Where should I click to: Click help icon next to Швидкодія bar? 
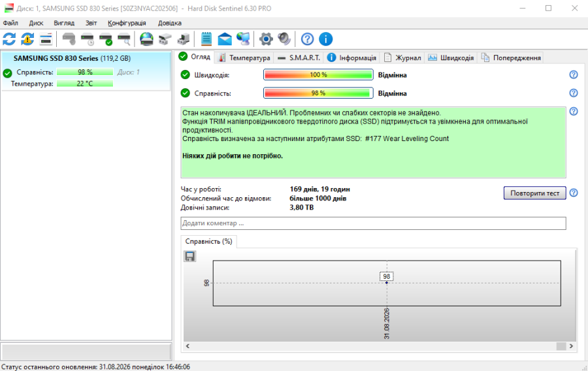click(x=574, y=74)
